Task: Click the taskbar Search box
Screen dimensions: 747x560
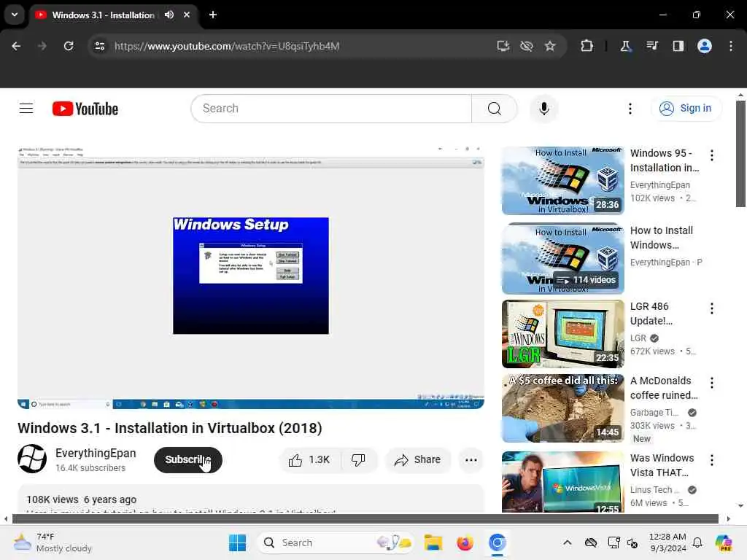Action: pyautogui.click(x=335, y=542)
